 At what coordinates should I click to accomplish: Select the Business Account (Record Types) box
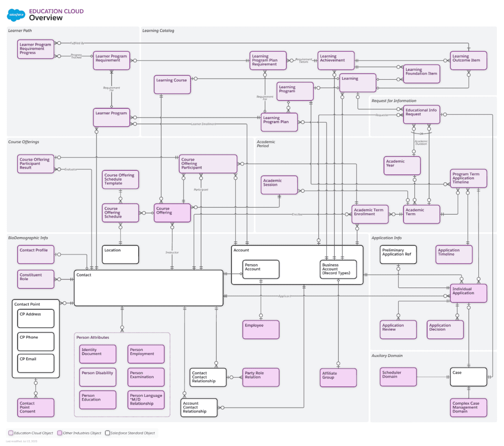tap(338, 269)
